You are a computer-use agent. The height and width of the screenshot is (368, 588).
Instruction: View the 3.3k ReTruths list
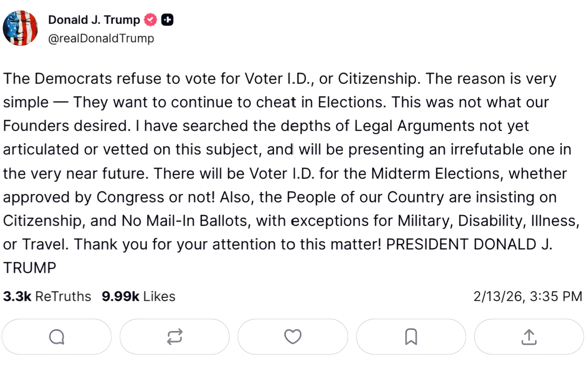pos(47,296)
